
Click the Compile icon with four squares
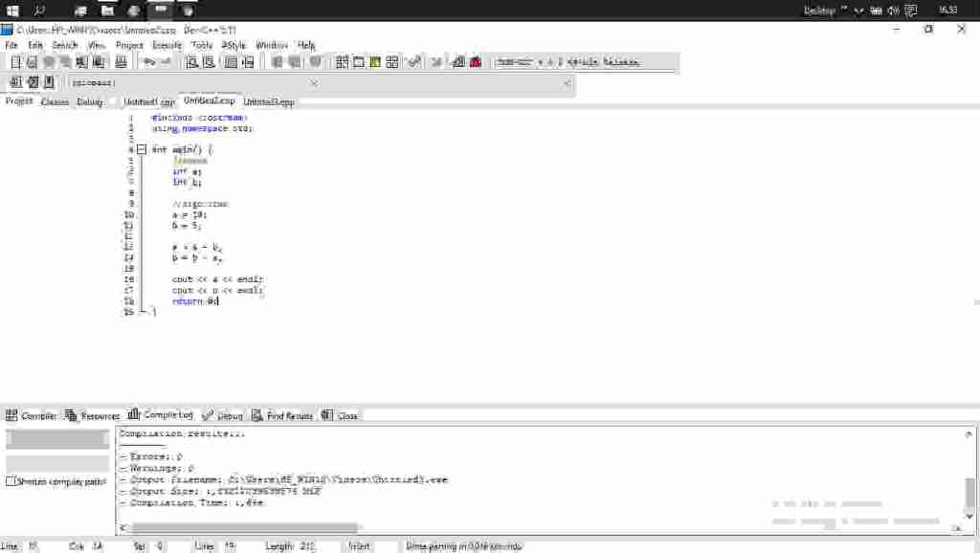coord(342,62)
